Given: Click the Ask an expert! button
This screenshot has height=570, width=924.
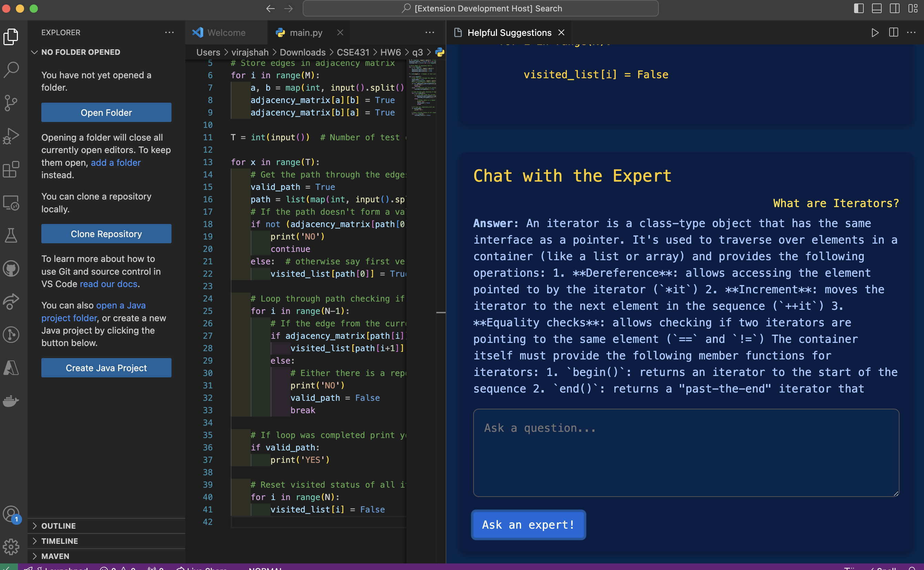Looking at the screenshot, I should 528,525.
